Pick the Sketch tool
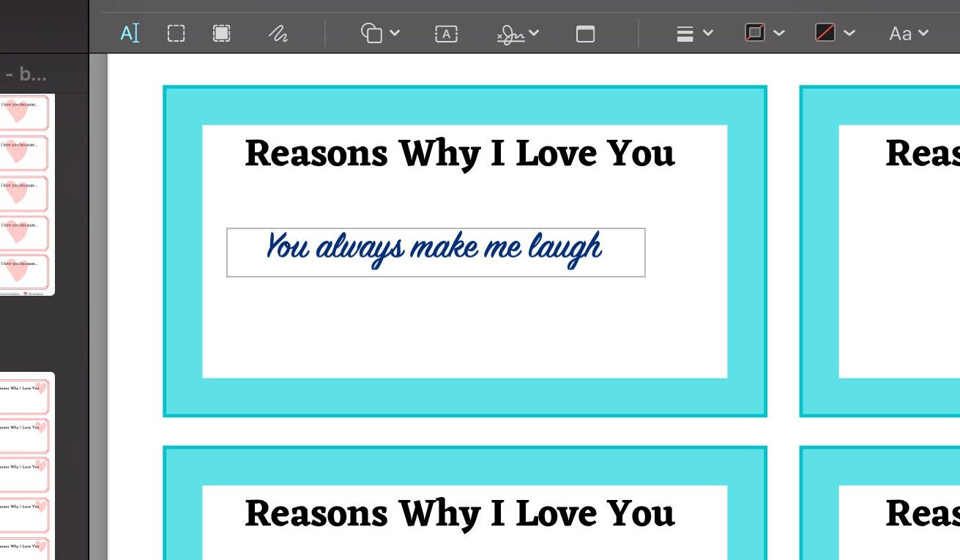Image resolution: width=960 pixels, height=560 pixels. (x=278, y=33)
